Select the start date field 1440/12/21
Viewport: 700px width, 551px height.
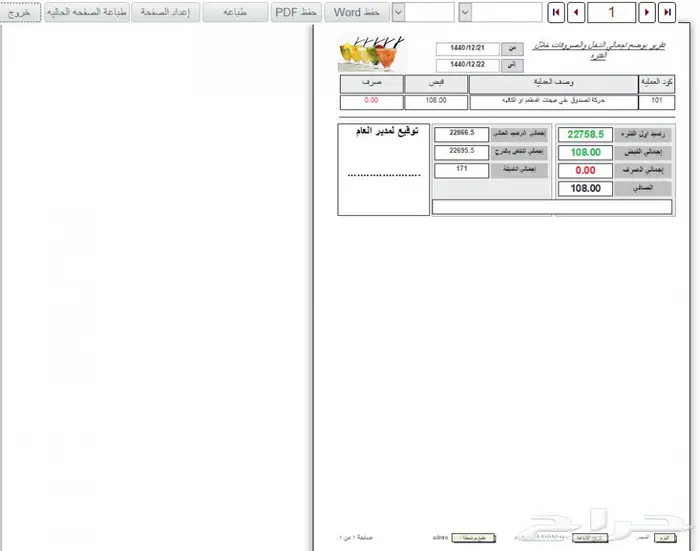[467, 48]
